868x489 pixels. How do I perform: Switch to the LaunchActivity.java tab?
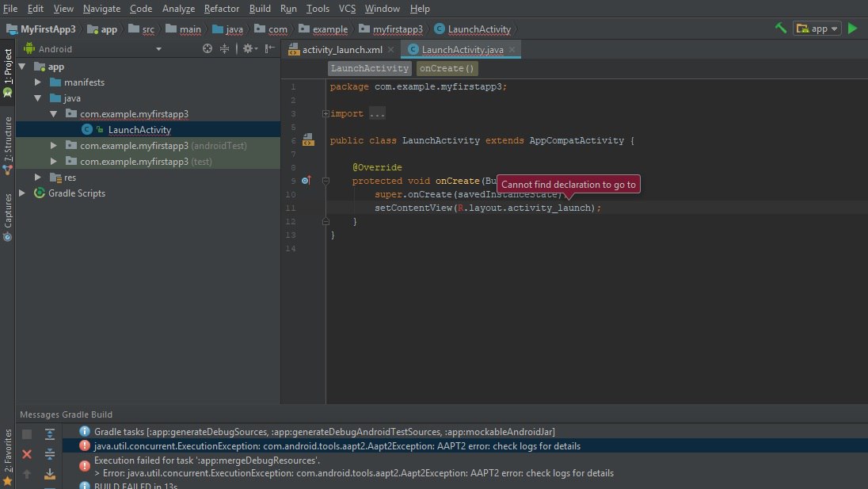463,49
